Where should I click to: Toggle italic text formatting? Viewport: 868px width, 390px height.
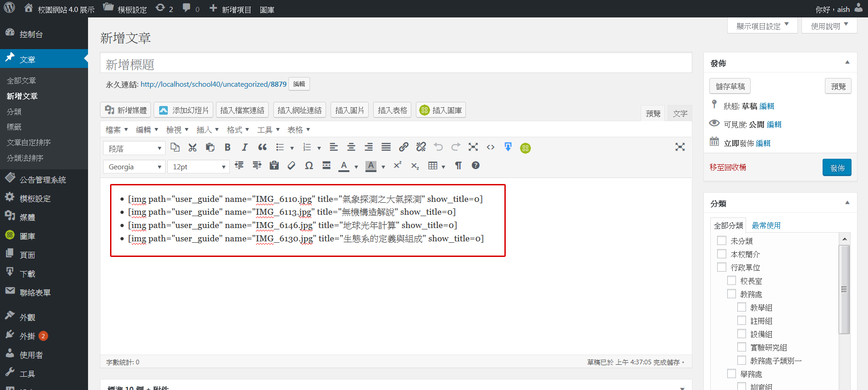(245, 147)
